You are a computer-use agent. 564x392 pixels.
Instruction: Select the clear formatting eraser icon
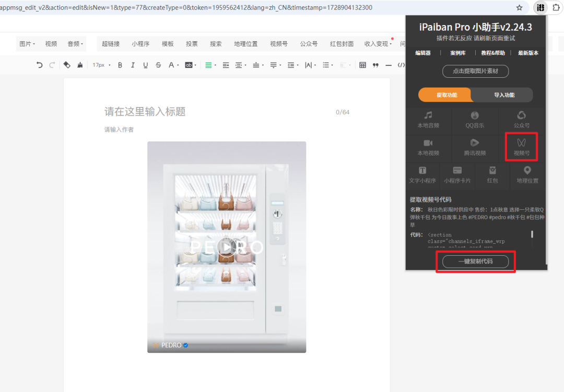pyautogui.click(x=67, y=65)
